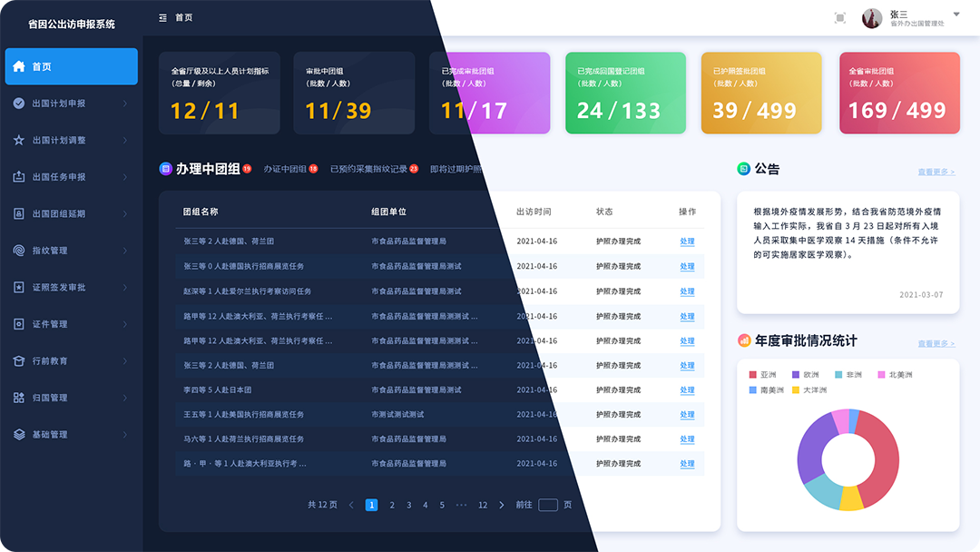Go to page 3 in pagination
The height and width of the screenshot is (552, 980).
pos(408,505)
